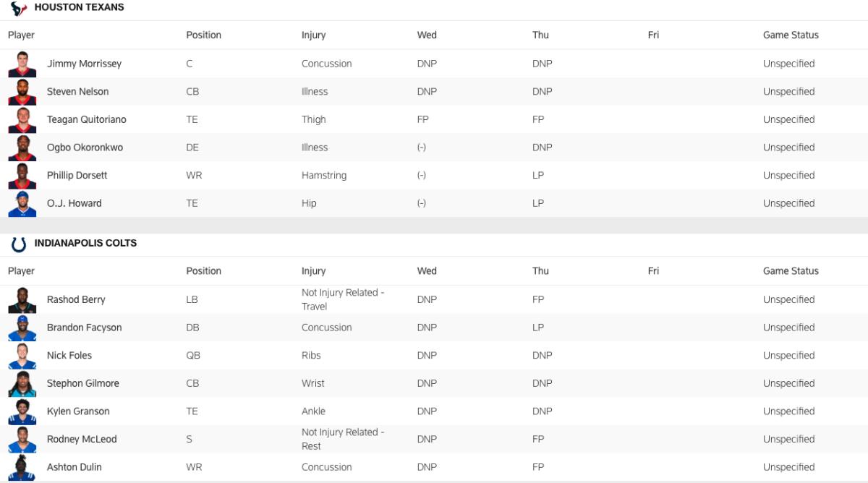Screen dimensions: 868x483
Task: Click the Injury column header in Colts table
Action: (x=314, y=271)
